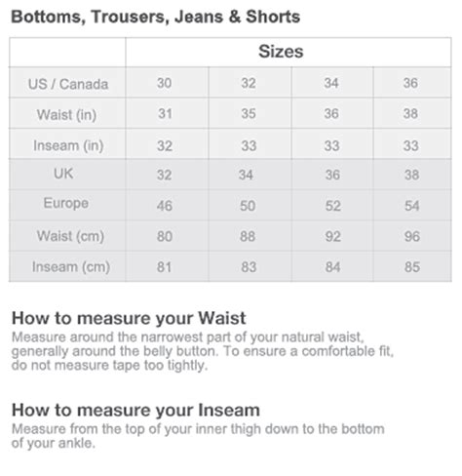Image resolution: width=462 pixels, height=476 pixels.
Task: Click the 'Inseam (in)' row label
Action: [x=68, y=145]
